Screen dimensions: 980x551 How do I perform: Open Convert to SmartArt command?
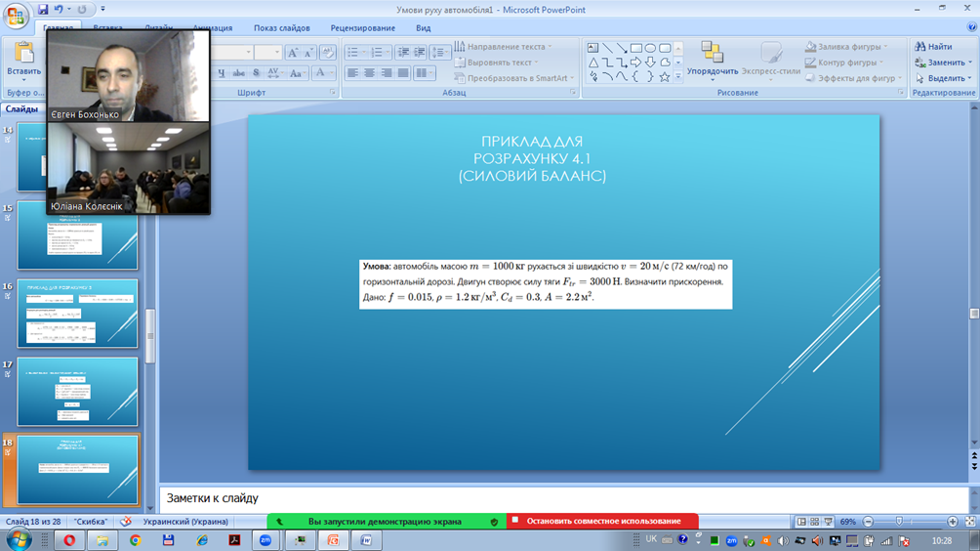pyautogui.click(x=511, y=78)
